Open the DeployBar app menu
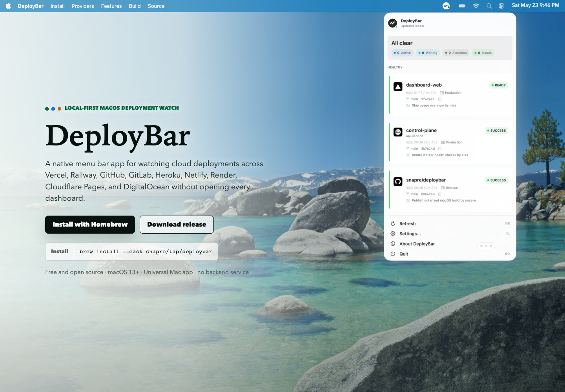Image resolution: width=565 pixels, height=392 pixels. (x=31, y=6)
